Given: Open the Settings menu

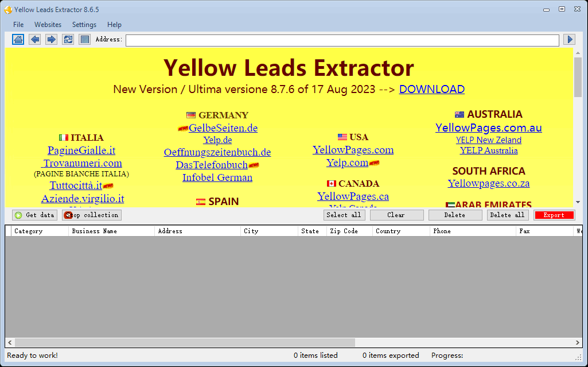Looking at the screenshot, I should [x=84, y=25].
